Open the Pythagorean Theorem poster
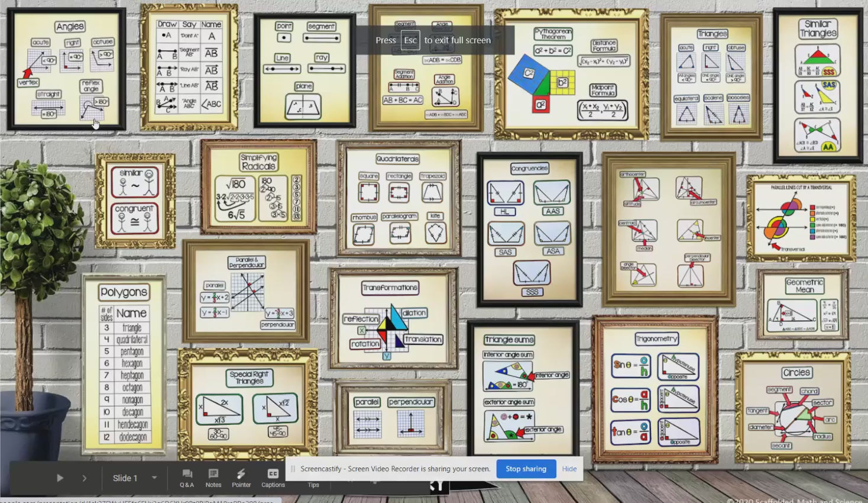The image size is (868, 503). [x=571, y=75]
